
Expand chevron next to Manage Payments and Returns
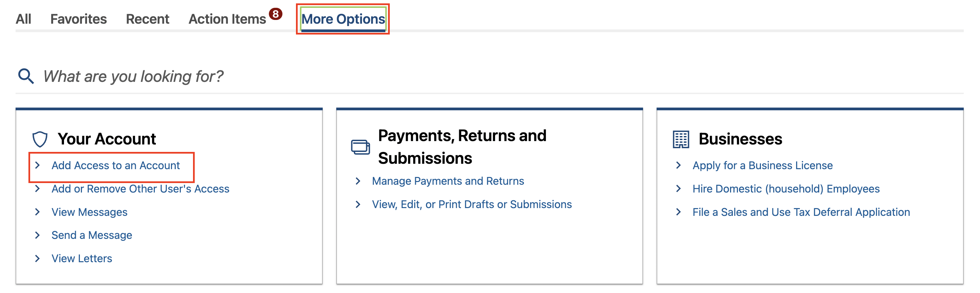pos(358,181)
